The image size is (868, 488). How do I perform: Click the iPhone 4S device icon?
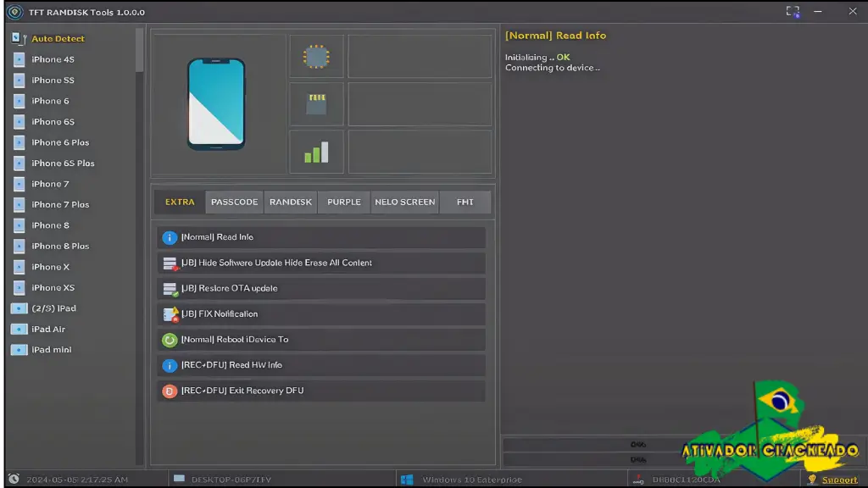pyautogui.click(x=19, y=60)
